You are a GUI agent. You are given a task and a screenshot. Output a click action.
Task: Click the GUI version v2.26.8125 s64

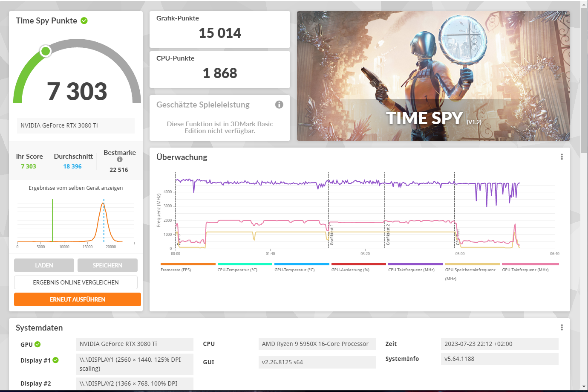[x=317, y=362]
